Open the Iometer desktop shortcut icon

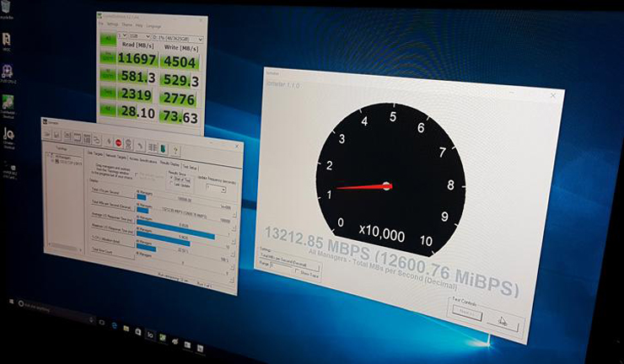point(8,137)
